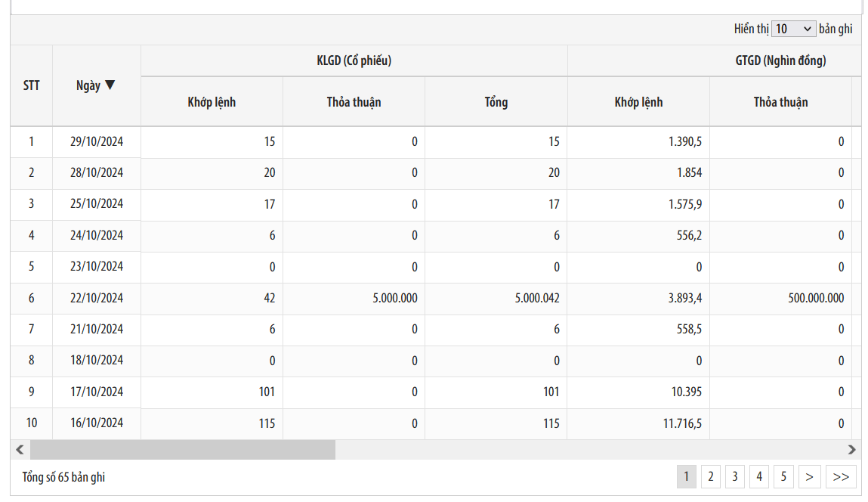The height and width of the screenshot is (502, 868).
Task: Click the horizontal scrollbar right arrow
Action: [x=852, y=450]
